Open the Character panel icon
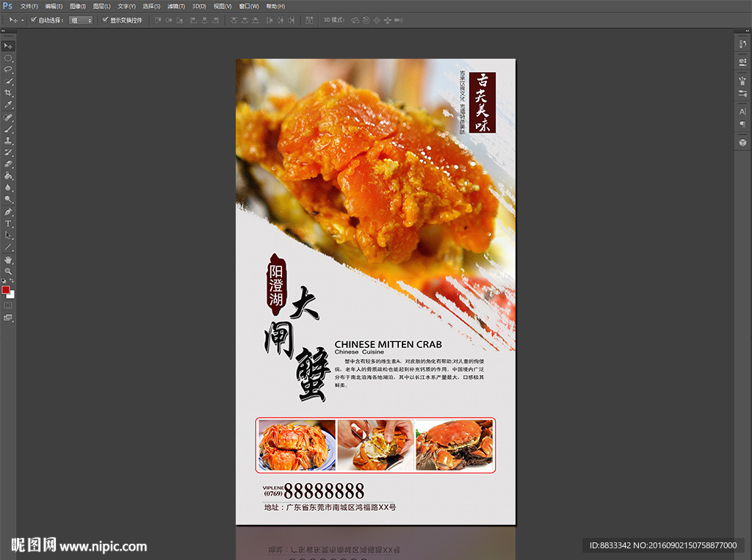Viewport: 752px width, 560px height. (x=742, y=111)
